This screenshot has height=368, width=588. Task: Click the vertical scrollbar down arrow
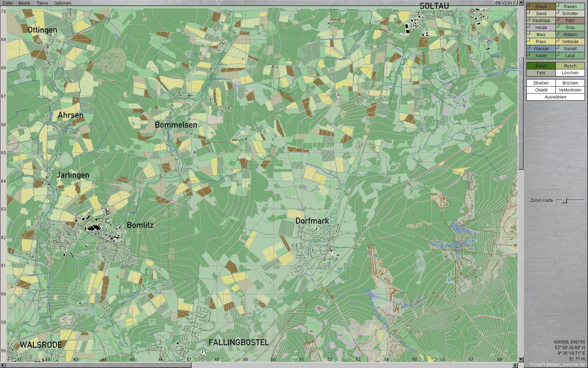[x=521, y=360]
